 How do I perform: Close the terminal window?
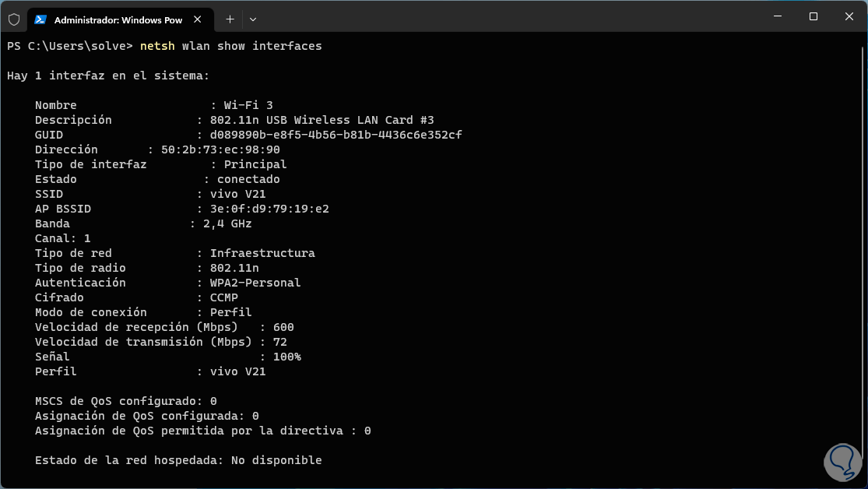coord(849,16)
